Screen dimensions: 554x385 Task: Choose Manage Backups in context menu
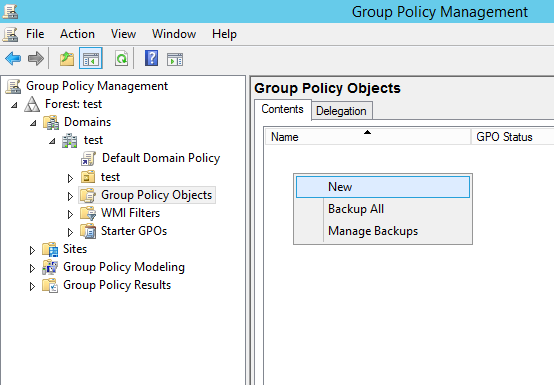383,231
